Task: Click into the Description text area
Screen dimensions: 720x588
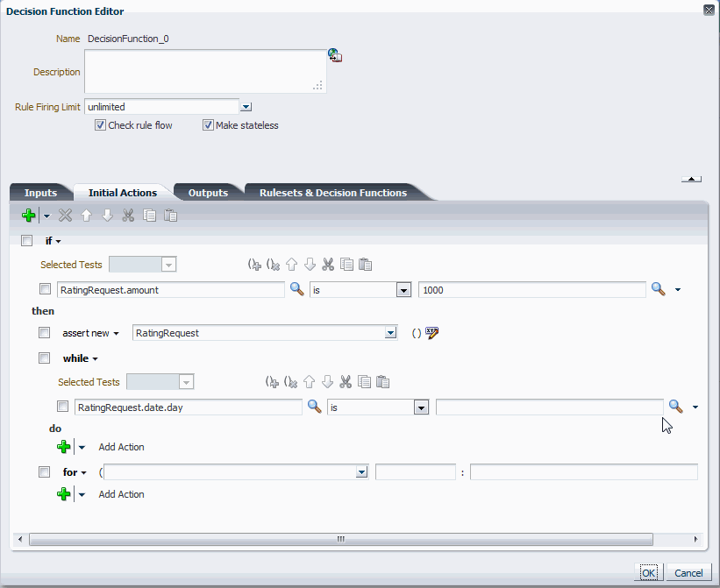Action: coord(205,72)
